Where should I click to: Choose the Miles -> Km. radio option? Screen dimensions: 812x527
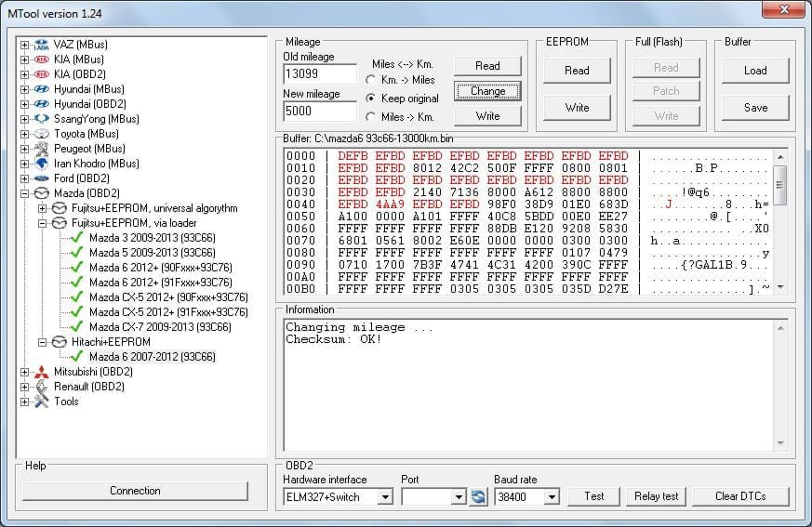(x=372, y=117)
